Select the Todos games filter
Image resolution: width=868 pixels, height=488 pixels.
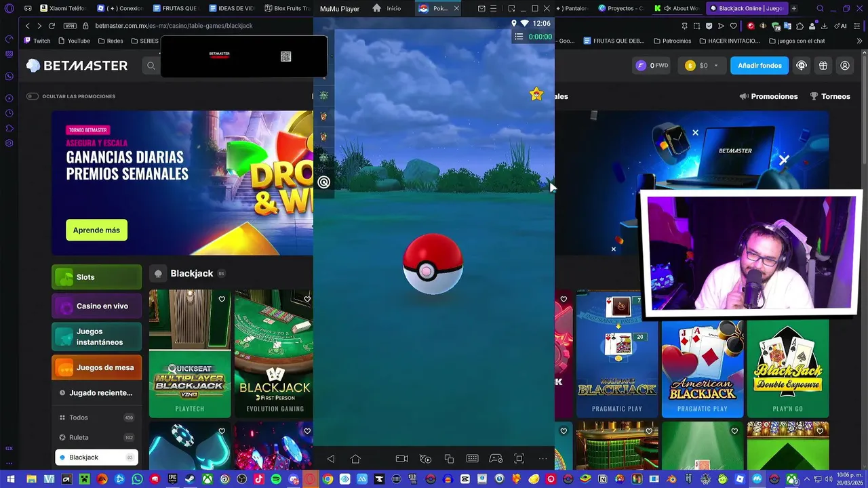(96, 418)
